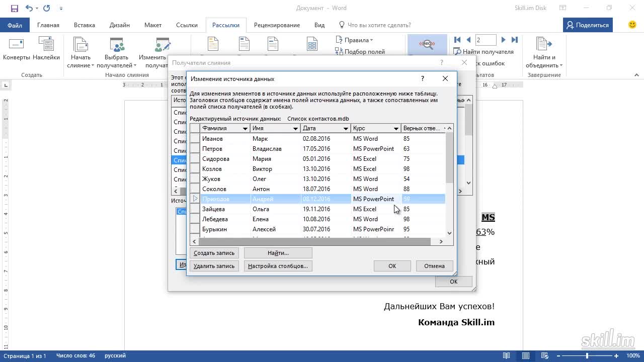Click 'русский' language in status bar
644x362 pixels.
[115, 356]
